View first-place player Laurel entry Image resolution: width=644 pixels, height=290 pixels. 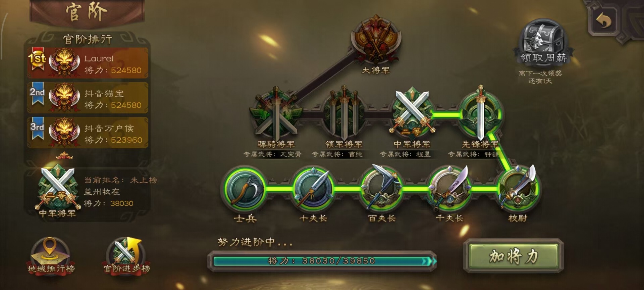point(88,63)
